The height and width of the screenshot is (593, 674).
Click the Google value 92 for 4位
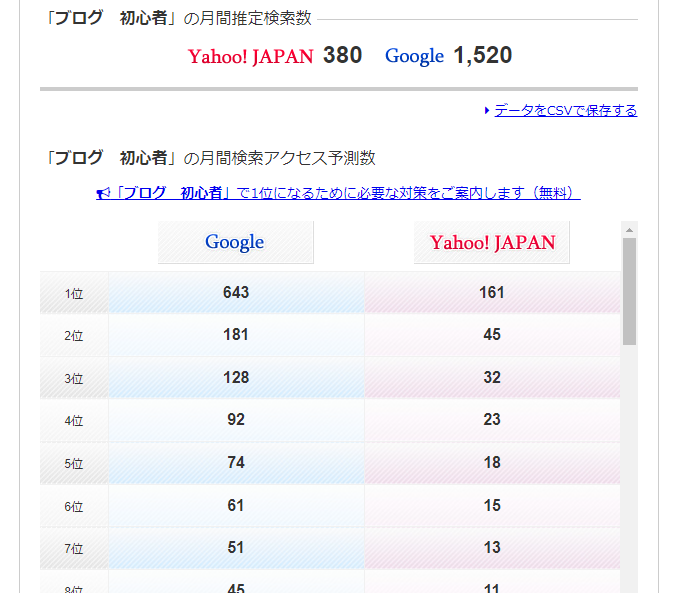[x=236, y=419]
